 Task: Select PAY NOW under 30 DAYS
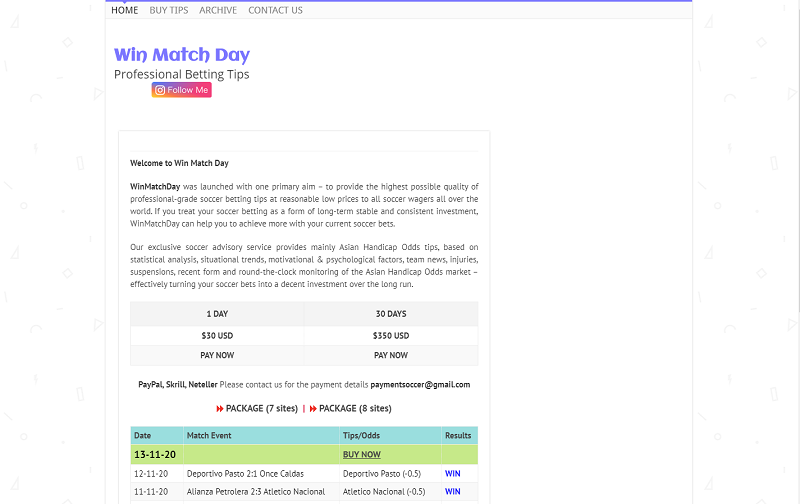point(391,355)
